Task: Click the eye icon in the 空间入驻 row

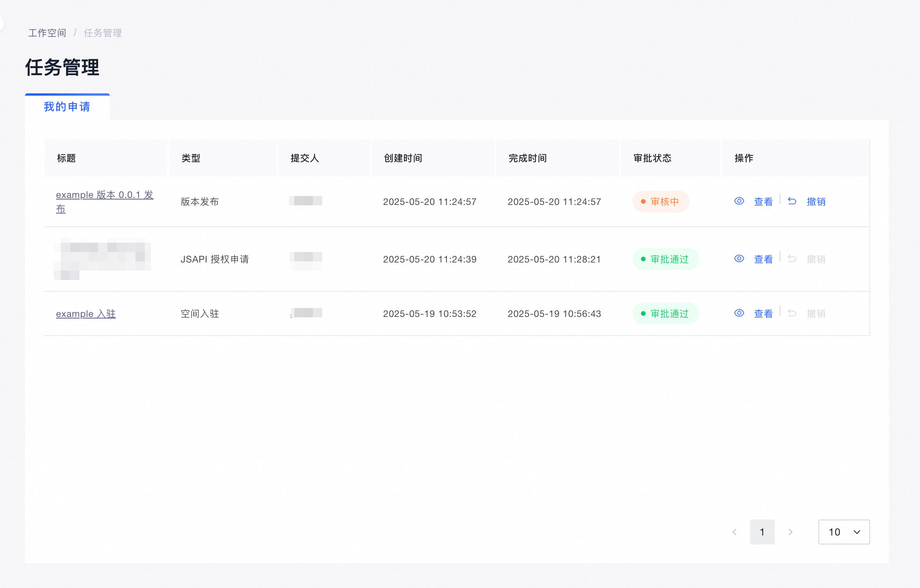Action: click(739, 313)
